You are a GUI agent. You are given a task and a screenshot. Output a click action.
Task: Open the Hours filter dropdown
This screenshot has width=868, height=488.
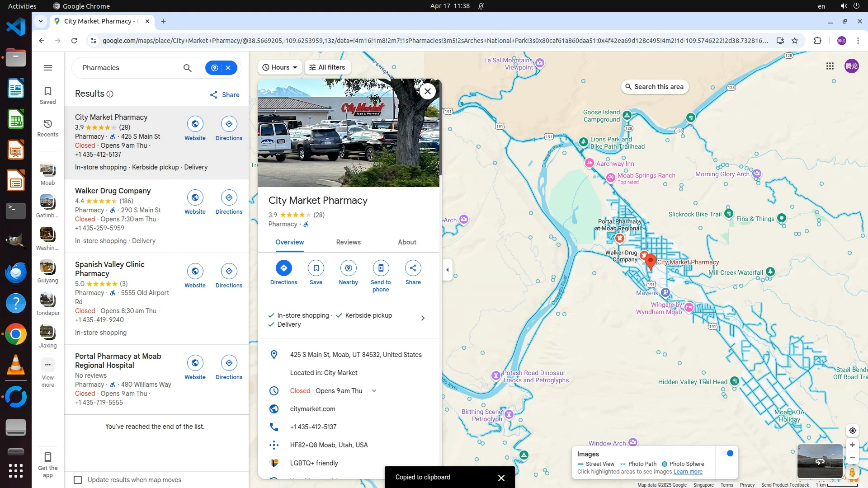pos(280,67)
